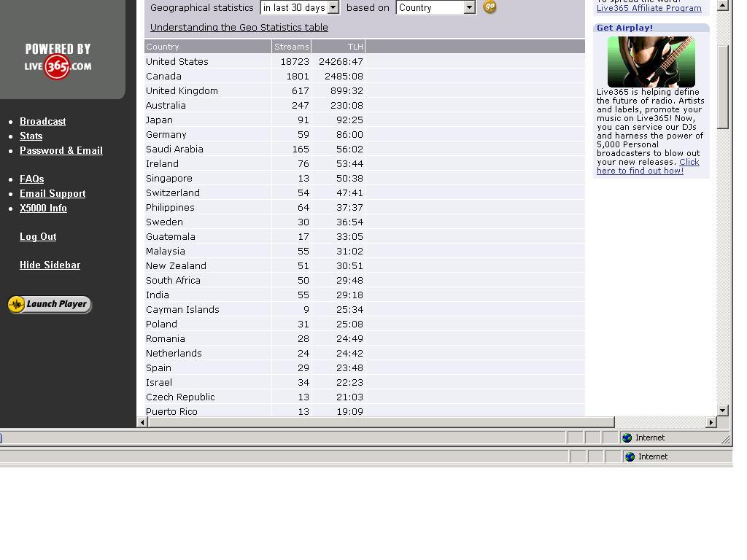This screenshot has width=747, height=560.
Task: Click the guitar player Get Airplay image
Action: tap(651, 61)
